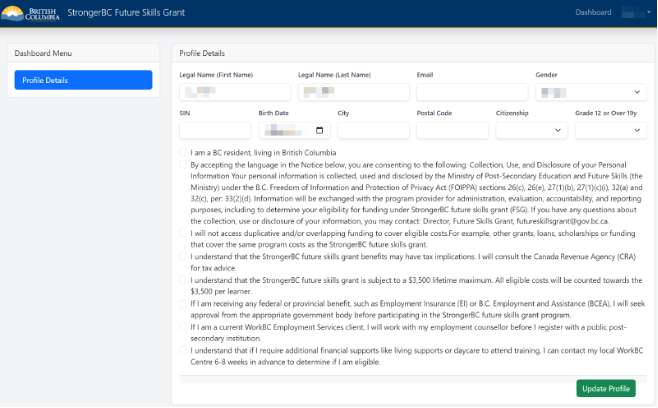
Task: Expand the Citizenship dropdown
Action: [x=532, y=130]
